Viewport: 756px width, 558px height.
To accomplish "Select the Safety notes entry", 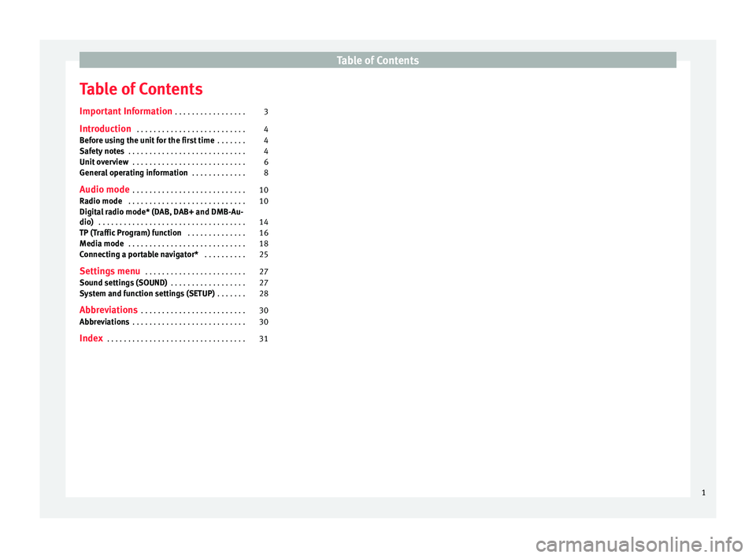I will 102,151.
